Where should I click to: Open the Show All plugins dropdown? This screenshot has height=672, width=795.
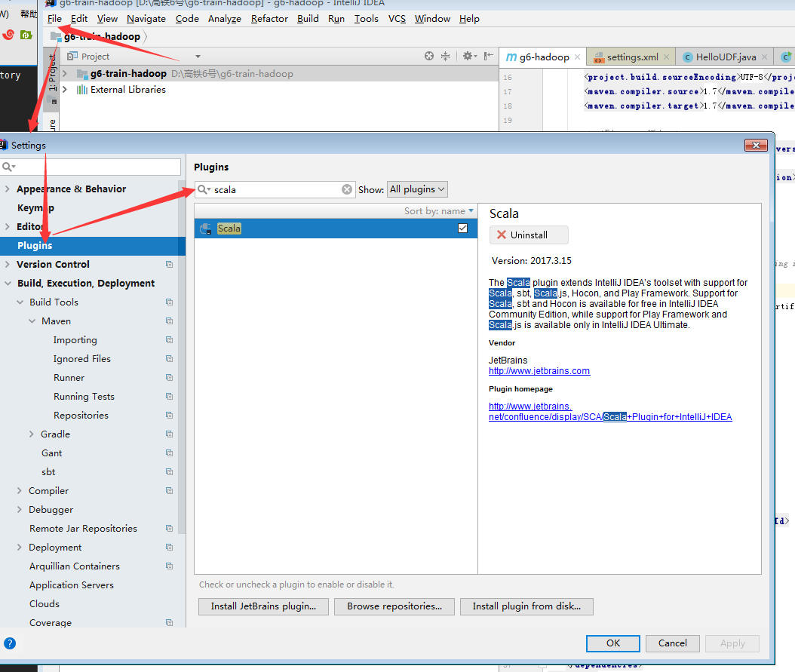(x=417, y=189)
